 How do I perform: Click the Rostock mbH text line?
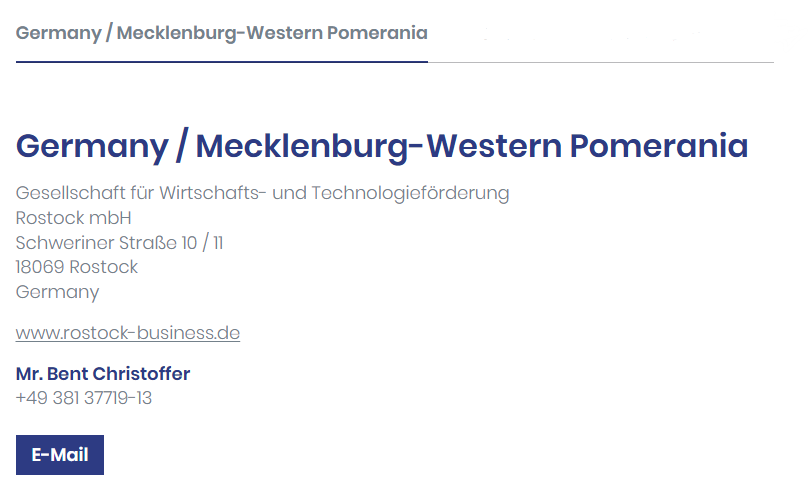click(74, 218)
